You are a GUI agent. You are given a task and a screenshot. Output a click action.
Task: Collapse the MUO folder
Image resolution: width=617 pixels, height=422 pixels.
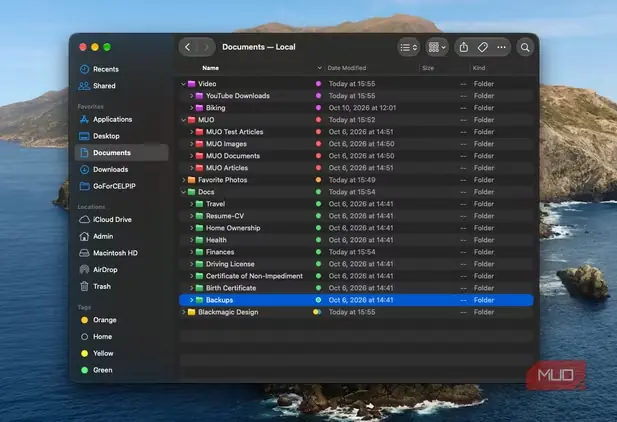[x=183, y=120]
